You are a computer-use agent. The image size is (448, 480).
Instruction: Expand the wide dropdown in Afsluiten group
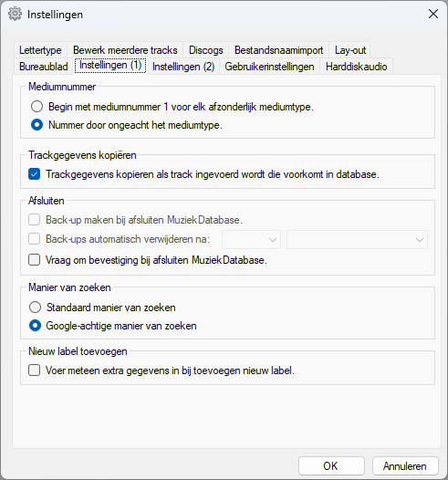pos(357,239)
